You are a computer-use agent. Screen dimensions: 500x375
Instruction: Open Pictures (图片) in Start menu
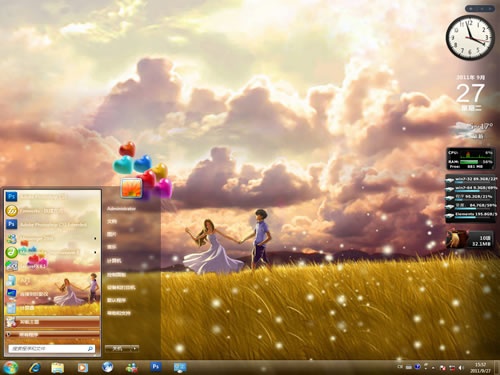coord(112,234)
